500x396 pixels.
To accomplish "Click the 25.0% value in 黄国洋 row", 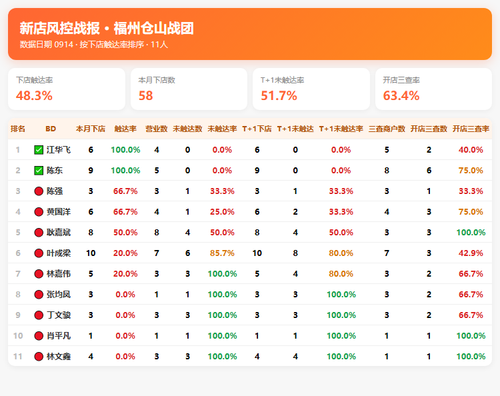I will 222,212.
